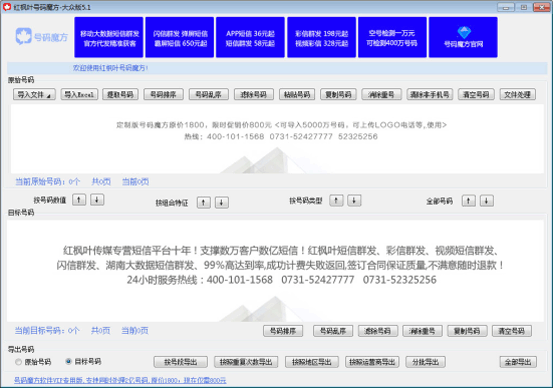Open the 号码魔方官网 diamond banner
The width and height of the screenshot is (553, 388).
[x=463, y=37]
